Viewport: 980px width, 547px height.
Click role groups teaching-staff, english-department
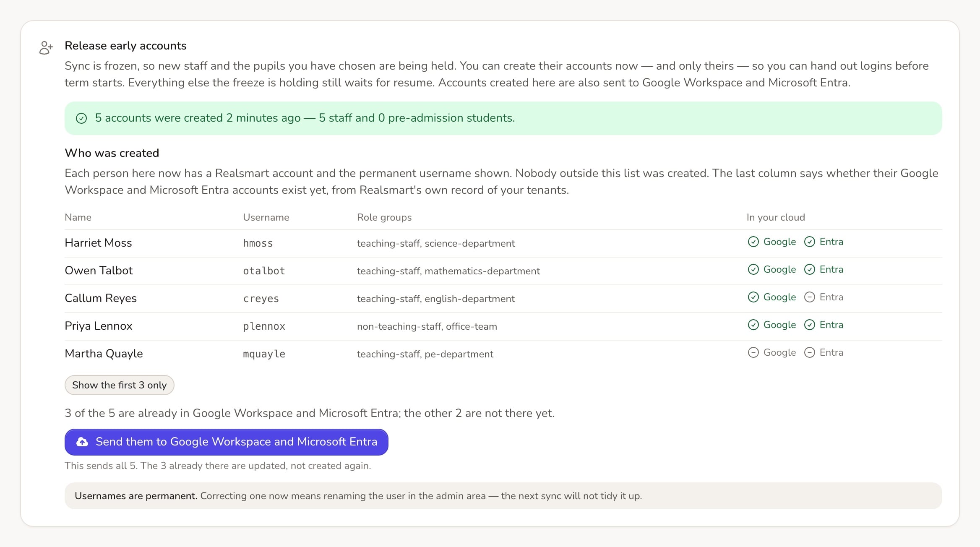point(436,299)
